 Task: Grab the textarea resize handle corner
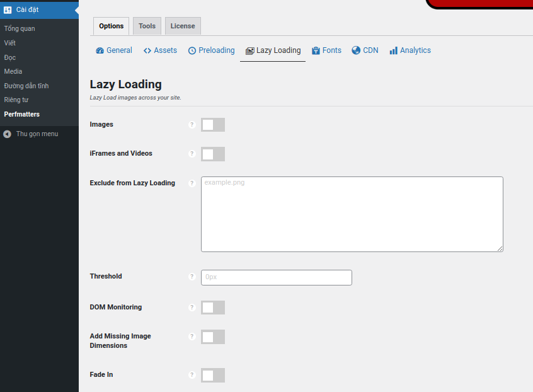click(500, 248)
